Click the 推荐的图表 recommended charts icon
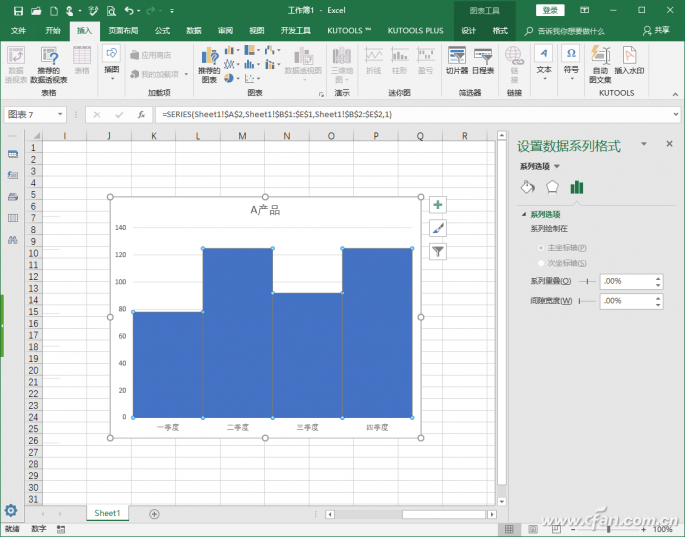This screenshot has width=685, height=537. 208,62
